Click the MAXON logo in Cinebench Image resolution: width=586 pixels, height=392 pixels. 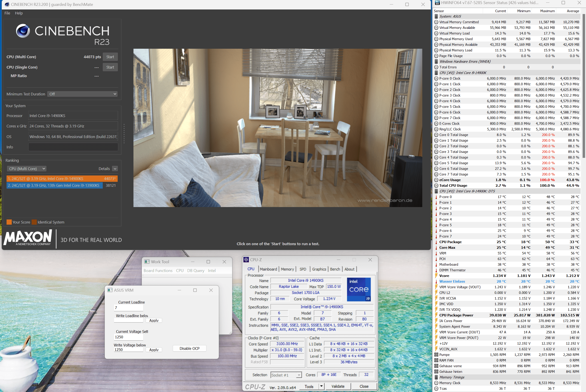[x=28, y=238]
